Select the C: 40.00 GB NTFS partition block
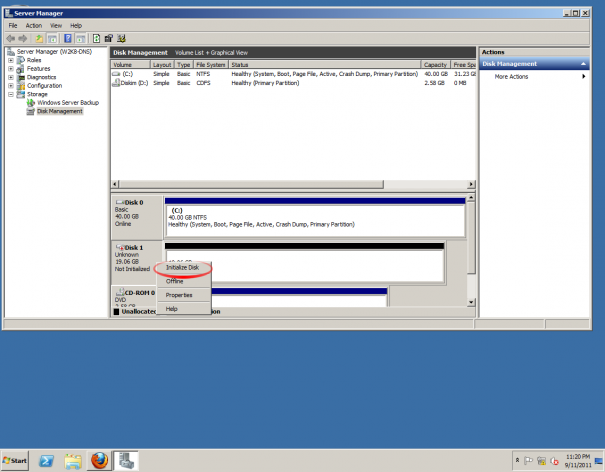Image resolution: width=605 pixels, height=472 pixels. (x=315, y=221)
